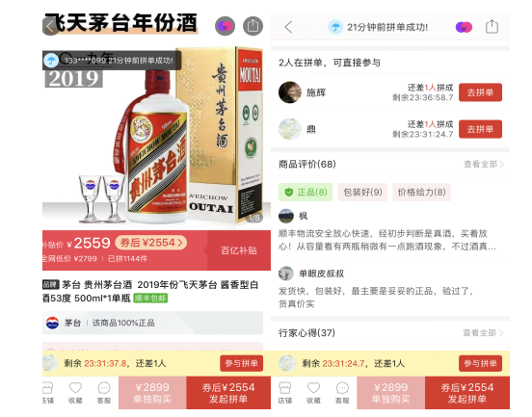Open 客服 chat icon on right bottom bar
The width and height of the screenshot is (532, 417).
(342, 393)
